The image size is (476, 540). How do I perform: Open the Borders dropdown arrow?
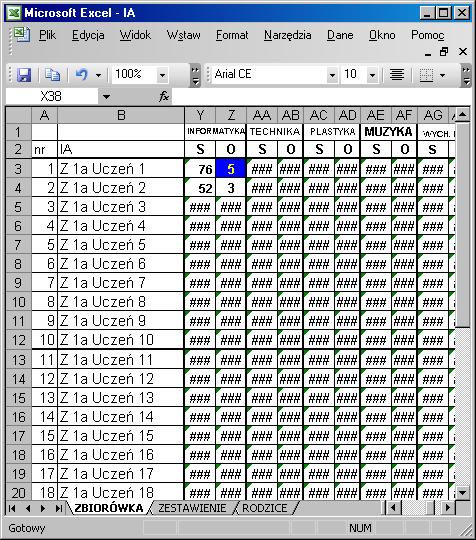443,75
